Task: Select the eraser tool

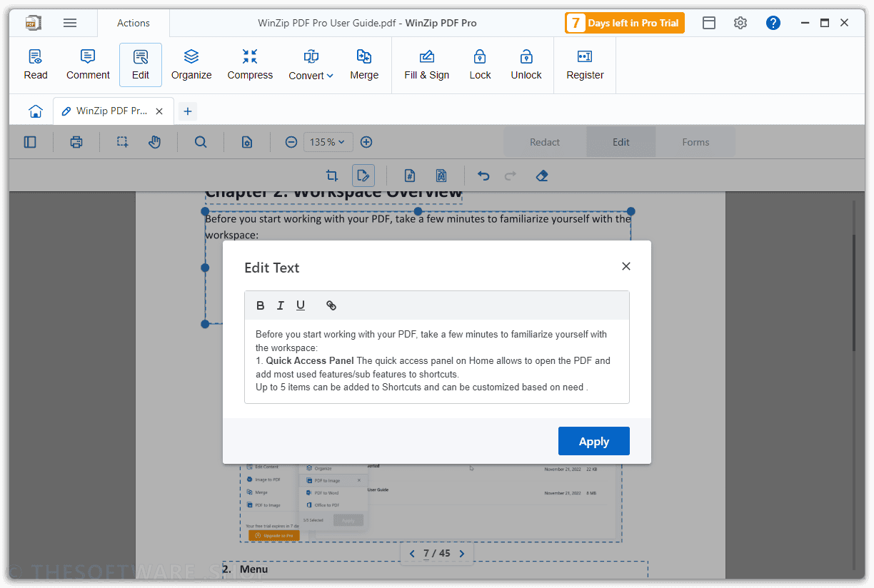Action: [x=542, y=176]
